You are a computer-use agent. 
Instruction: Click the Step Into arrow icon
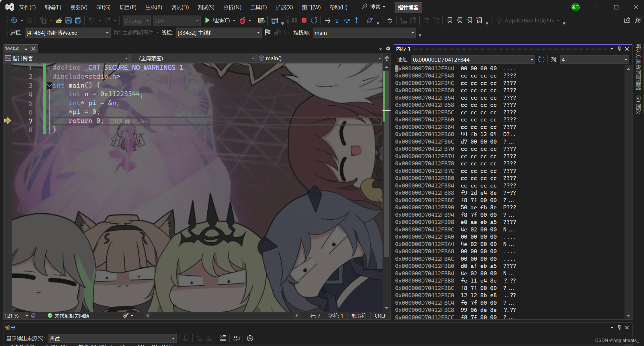click(x=337, y=20)
